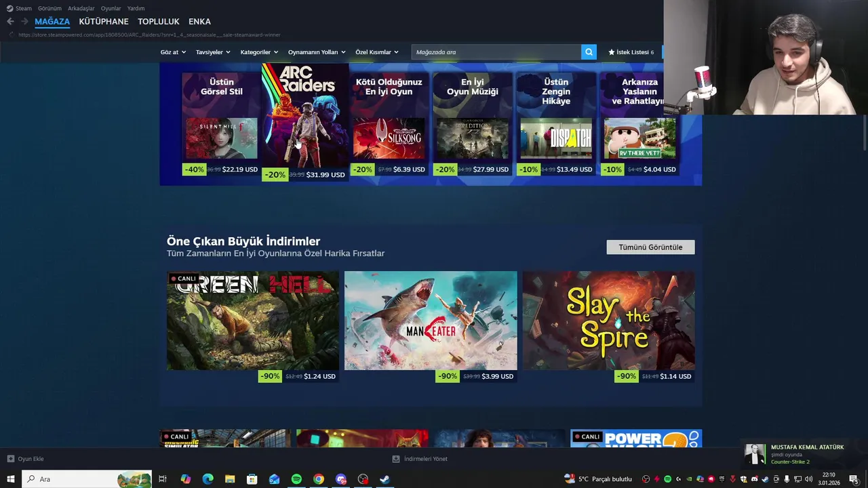
Task: Open the volume speaker tray icon
Action: (808, 479)
